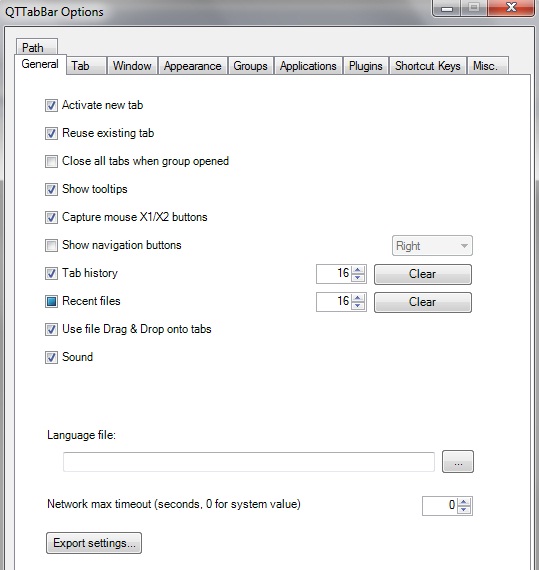Open the Plugins tab

(x=366, y=66)
